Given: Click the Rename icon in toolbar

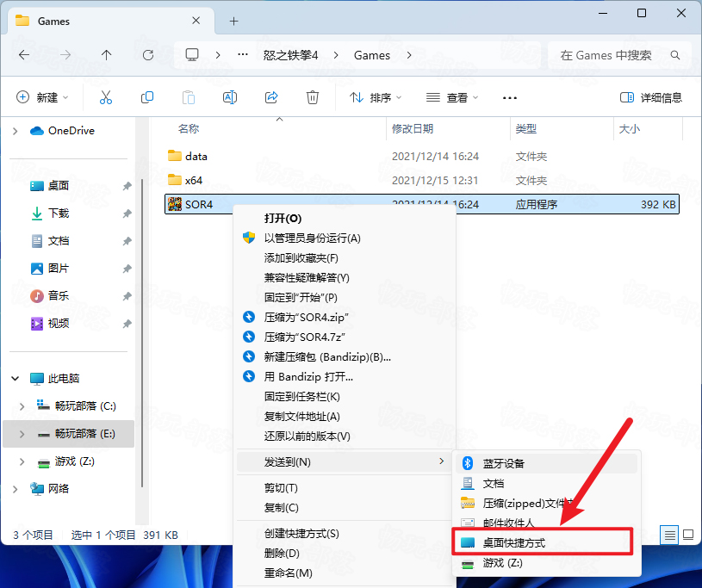Looking at the screenshot, I should pyautogui.click(x=230, y=97).
